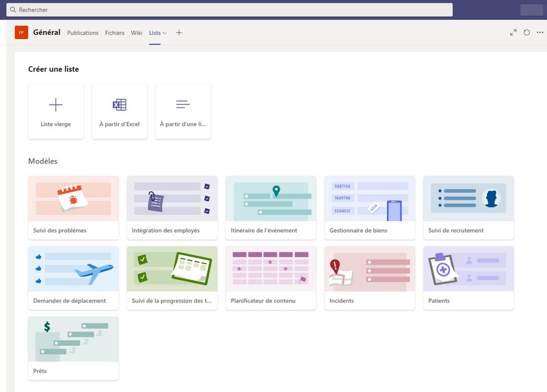Select the Suivi des problèmes template
This screenshot has width=547, height=392.
[x=73, y=207]
